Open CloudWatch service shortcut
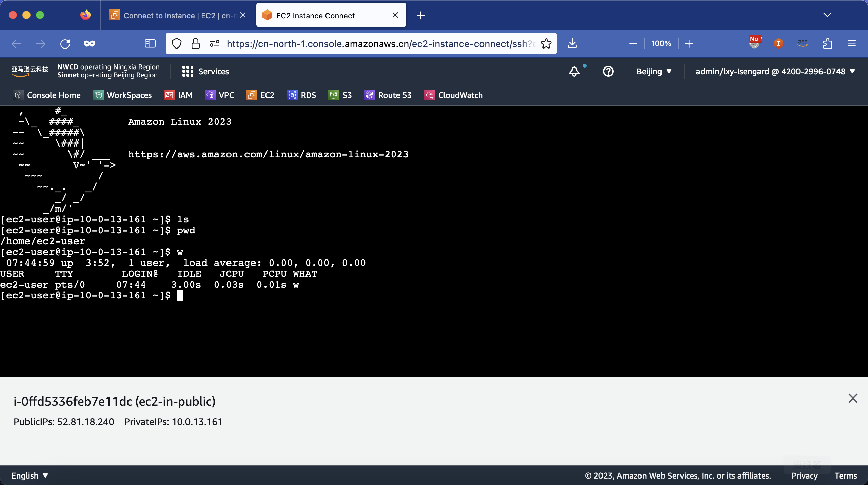Screen dimensions: 868x485 (x=454, y=95)
